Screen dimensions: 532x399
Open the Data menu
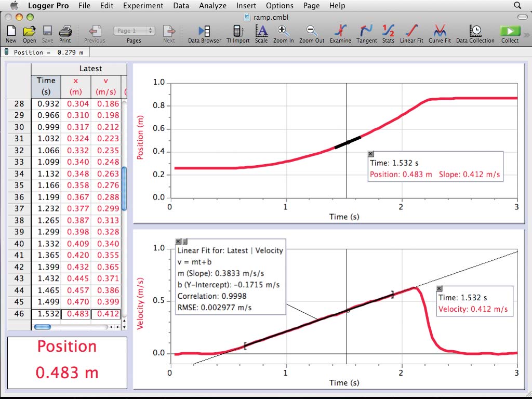[x=181, y=6]
